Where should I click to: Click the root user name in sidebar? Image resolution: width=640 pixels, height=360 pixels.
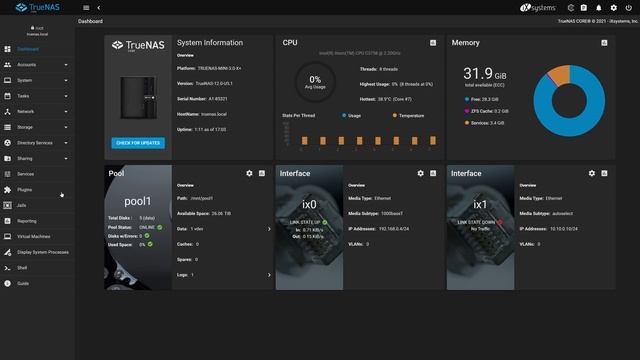click(39, 28)
